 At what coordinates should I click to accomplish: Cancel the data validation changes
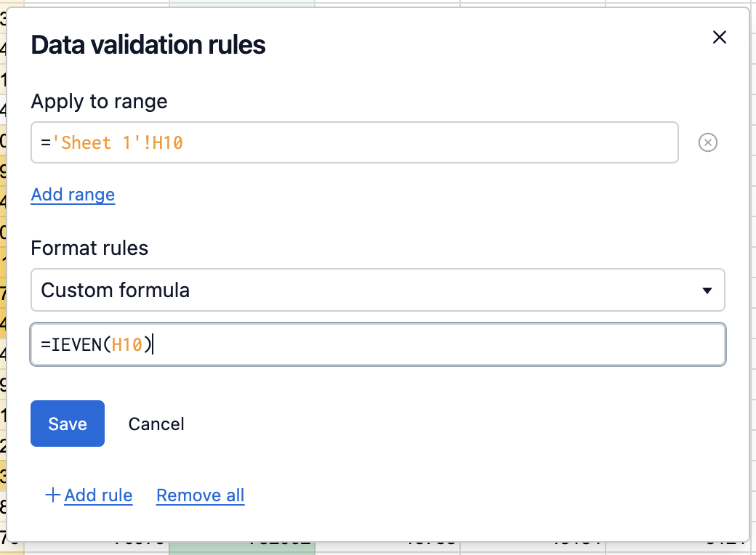(x=156, y=424)
